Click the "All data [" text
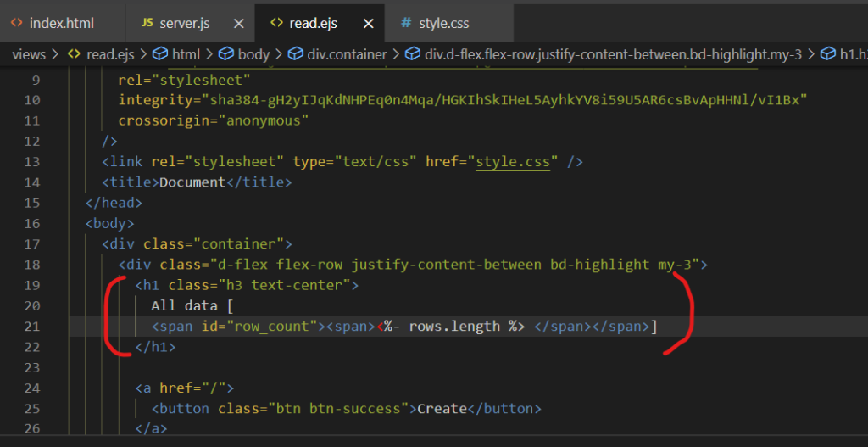Image resolution: width=868 pixels, height=447 pixels. click(193, 305)
